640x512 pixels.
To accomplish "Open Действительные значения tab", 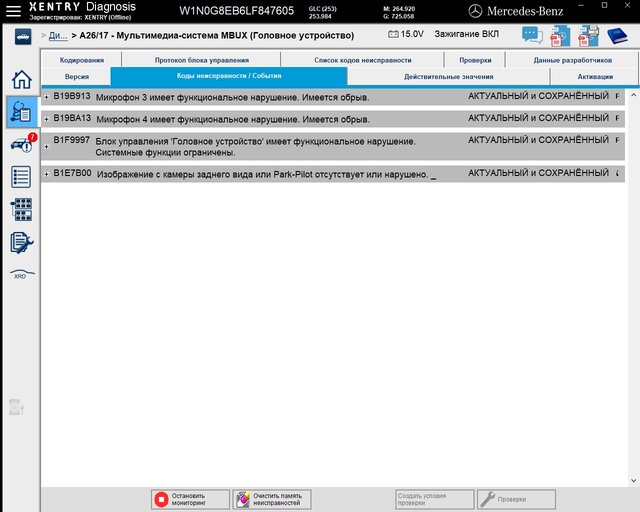I will [449, 76].
